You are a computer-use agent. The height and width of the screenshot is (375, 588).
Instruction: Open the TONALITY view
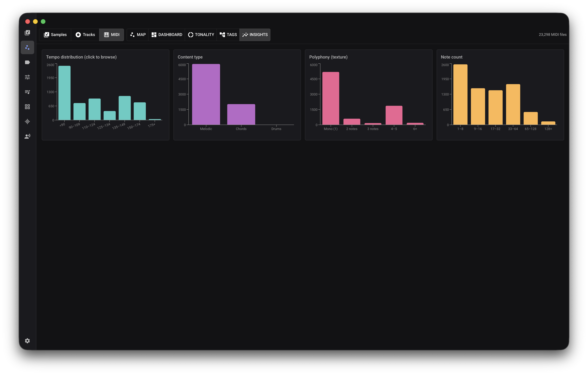click(x=201, y=35)
